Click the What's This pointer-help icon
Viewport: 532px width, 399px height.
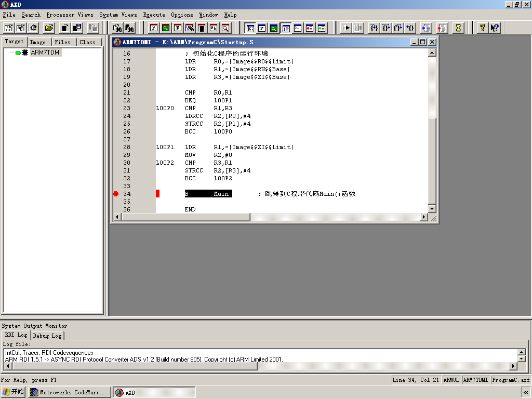[495, 28]
